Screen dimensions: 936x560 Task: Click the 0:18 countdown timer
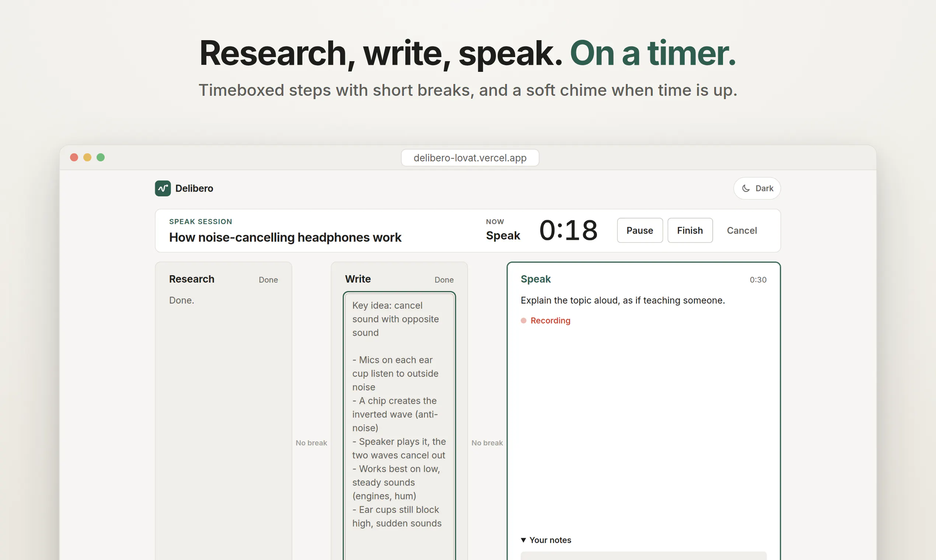pyautogui.click(x=568, y=230)
